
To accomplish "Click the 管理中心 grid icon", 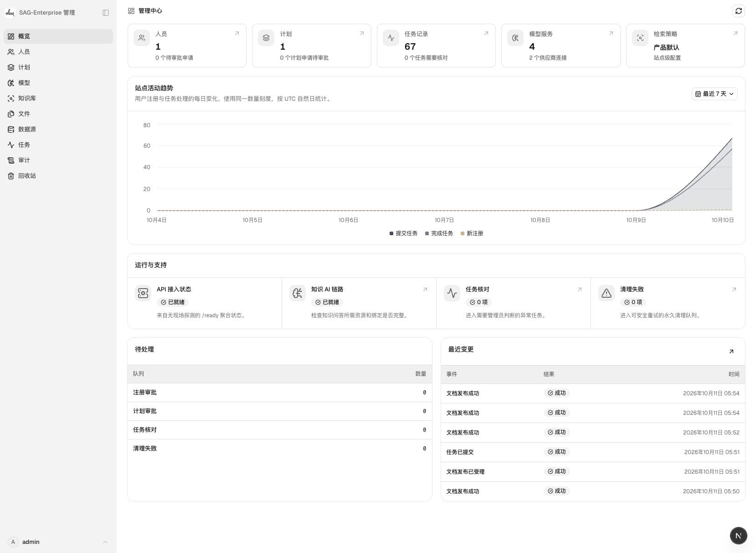I will (x=131, y=11).
